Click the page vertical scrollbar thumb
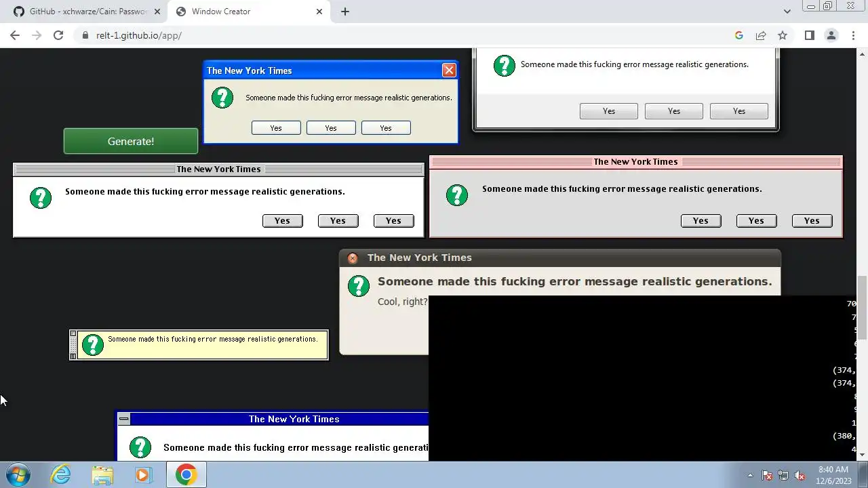The height and width of the screenshot is (488, 868). pos(862,307)
